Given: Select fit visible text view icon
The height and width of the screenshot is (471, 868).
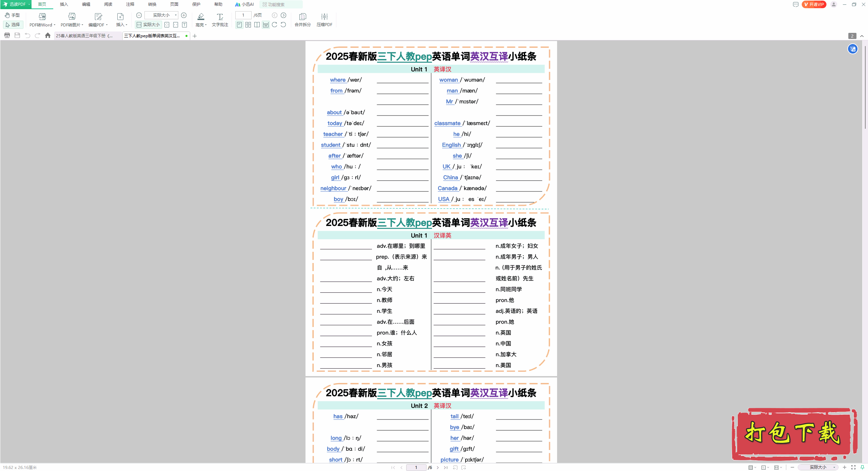Looking at the screenshot, I should [x=184, y=25].
